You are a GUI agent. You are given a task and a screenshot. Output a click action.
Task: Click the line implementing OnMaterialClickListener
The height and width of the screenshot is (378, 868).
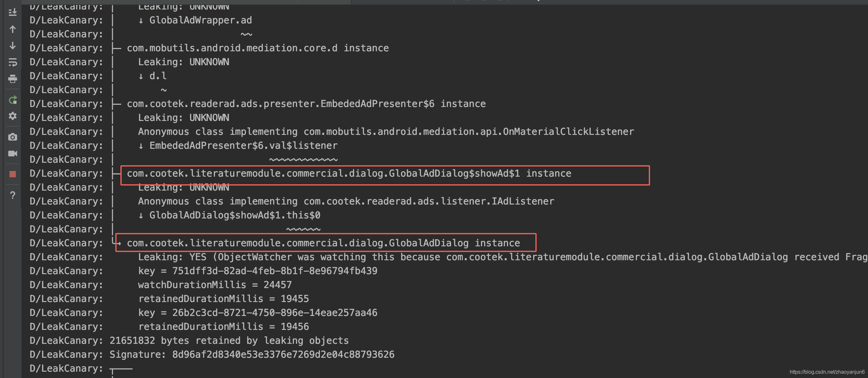pos(386,132)
